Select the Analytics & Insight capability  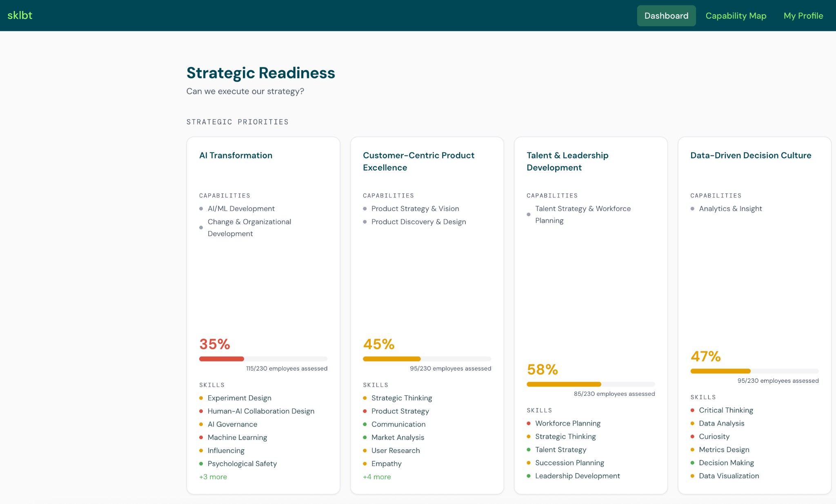tap(730, 209)
